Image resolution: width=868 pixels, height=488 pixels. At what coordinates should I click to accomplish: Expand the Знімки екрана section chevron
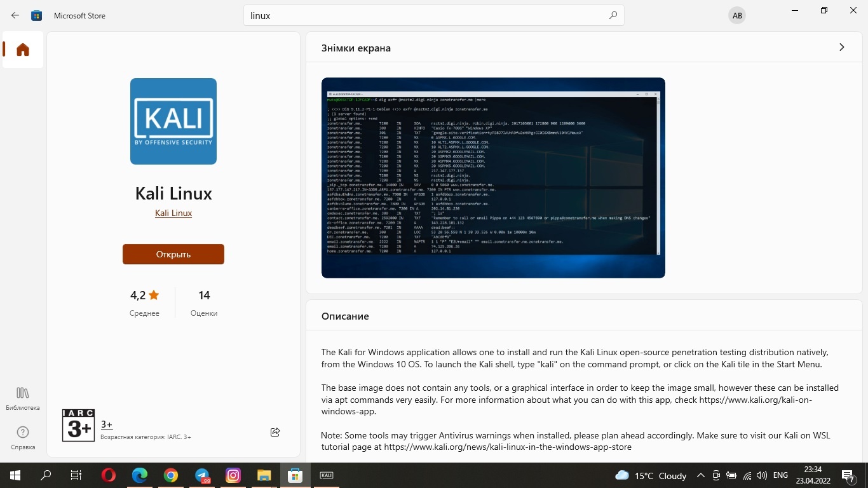coord(842,47)
